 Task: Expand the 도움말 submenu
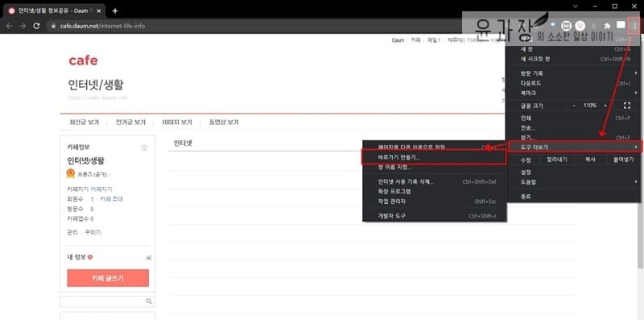[x=573, y=182]
